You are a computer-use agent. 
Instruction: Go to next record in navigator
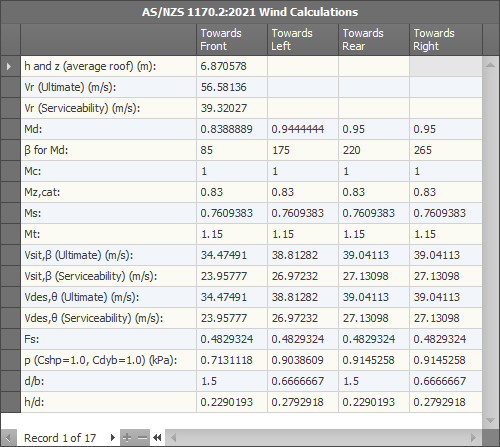click(113, 437)
